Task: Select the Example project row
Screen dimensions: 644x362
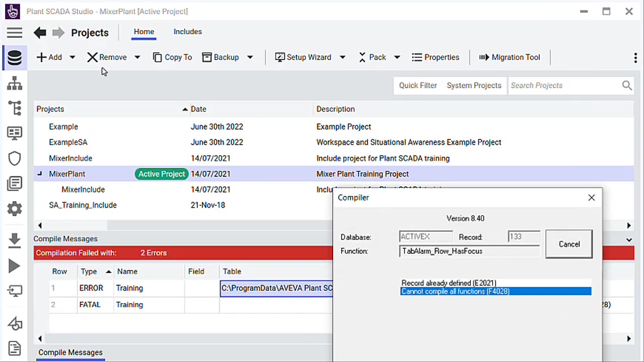Action: [x=334, y=127]
